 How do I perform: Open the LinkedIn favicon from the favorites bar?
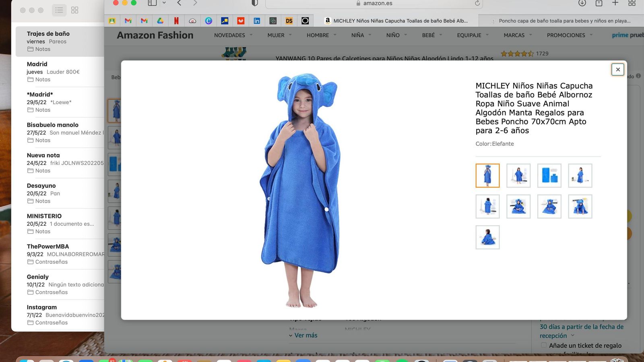tap(256, 21)
